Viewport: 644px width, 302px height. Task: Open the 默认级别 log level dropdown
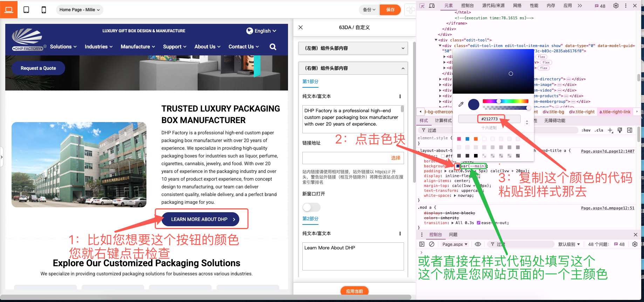pos(569,244)
